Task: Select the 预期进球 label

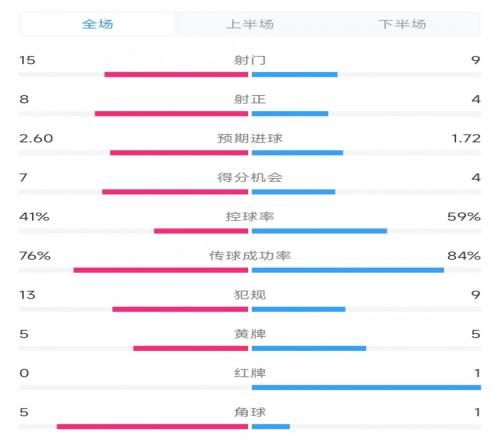Action: [x=250, y=138]
